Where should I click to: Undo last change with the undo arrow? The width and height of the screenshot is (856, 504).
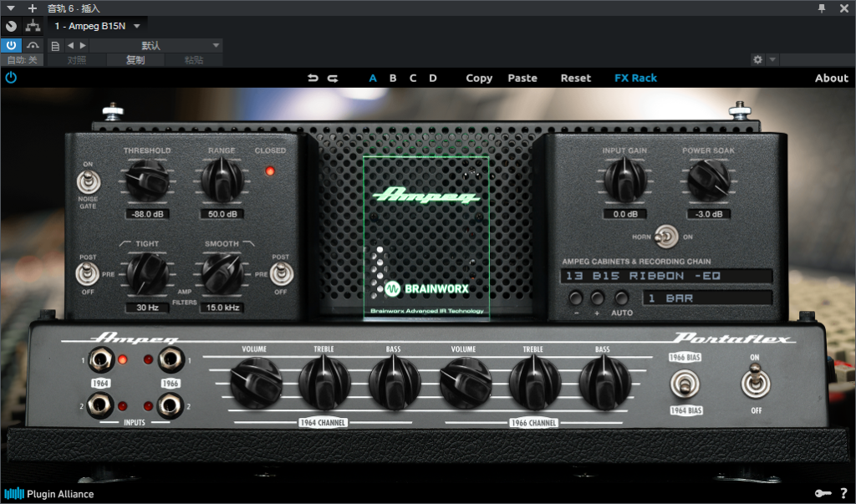(x=313, y=78)
